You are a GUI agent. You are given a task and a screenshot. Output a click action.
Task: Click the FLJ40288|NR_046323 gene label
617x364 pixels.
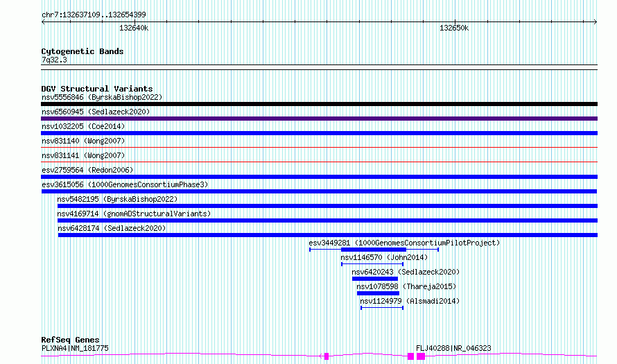453,348
